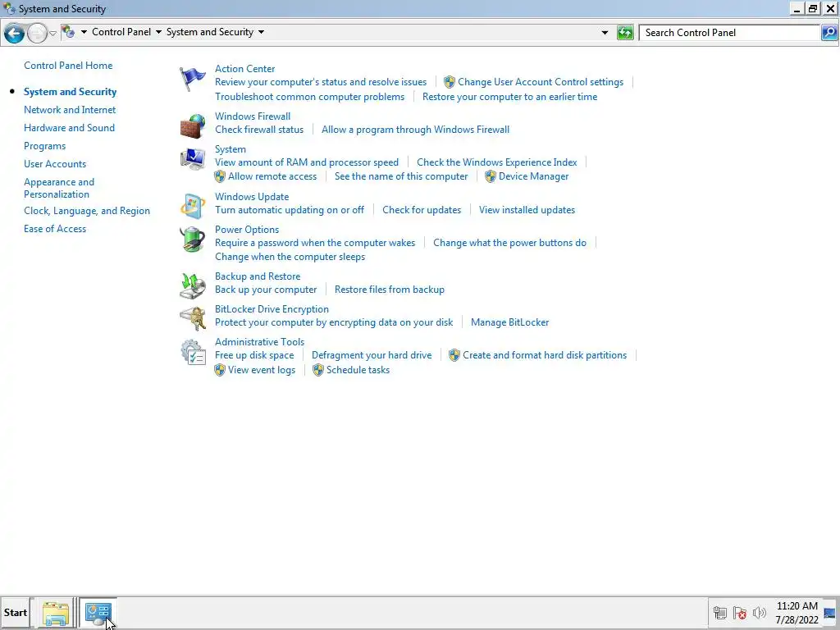This screenshot has height=630, width=840.
Task: Open the Power Options battery icon
Action: [x=192, y=240]
